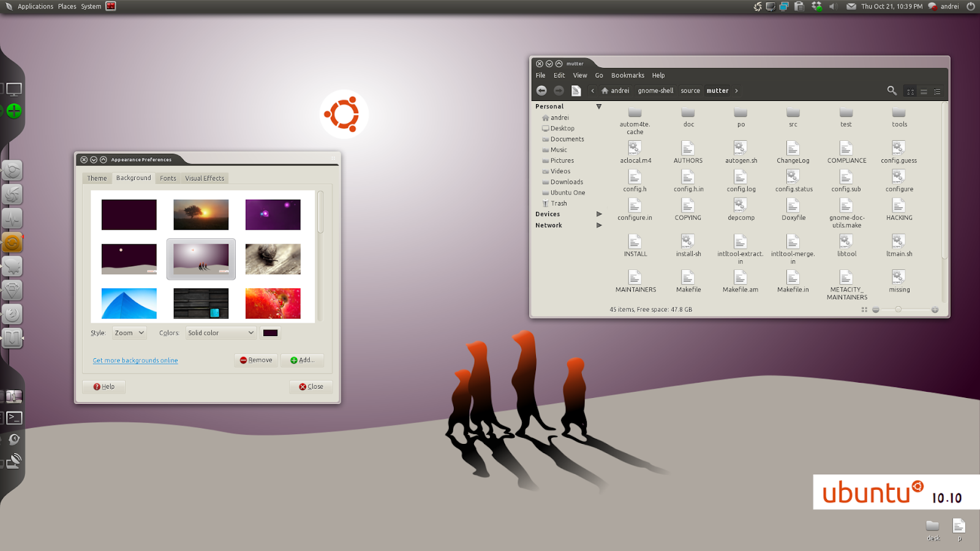The height and width of the screenshot is (551, 980).
Task: Open the mail indicator in top panel
Action: click(851, 6)
